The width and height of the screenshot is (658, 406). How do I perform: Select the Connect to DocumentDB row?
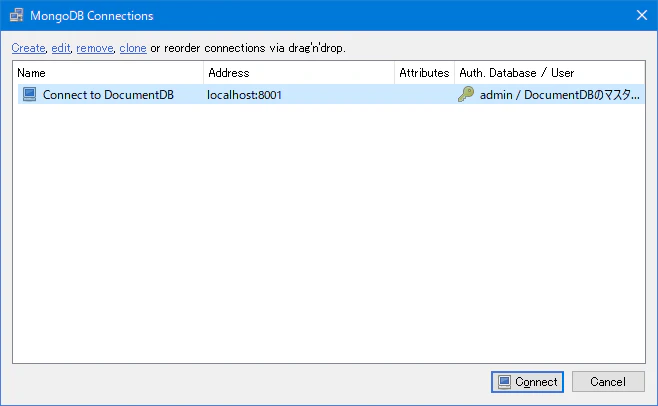click(x=331, y=94)
